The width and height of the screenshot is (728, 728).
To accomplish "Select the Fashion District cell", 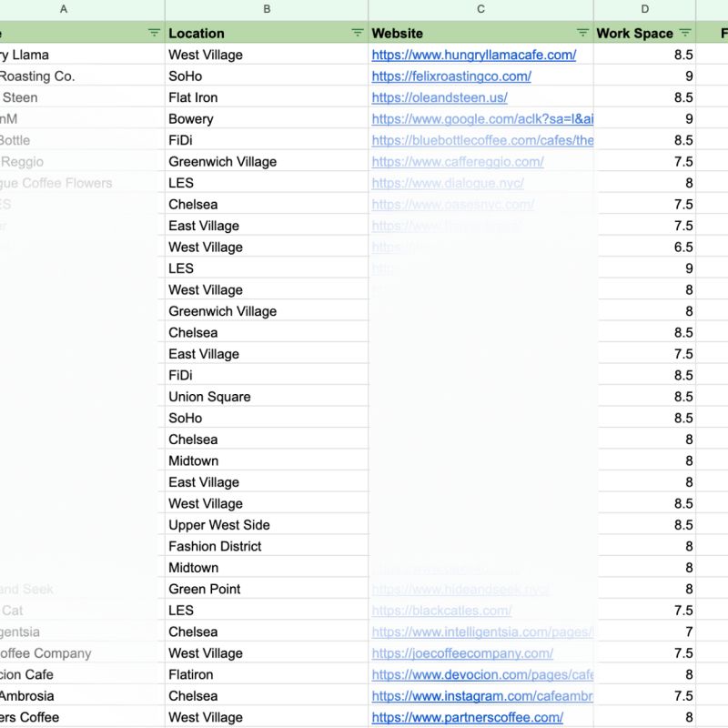I will (x=267, y=546).
